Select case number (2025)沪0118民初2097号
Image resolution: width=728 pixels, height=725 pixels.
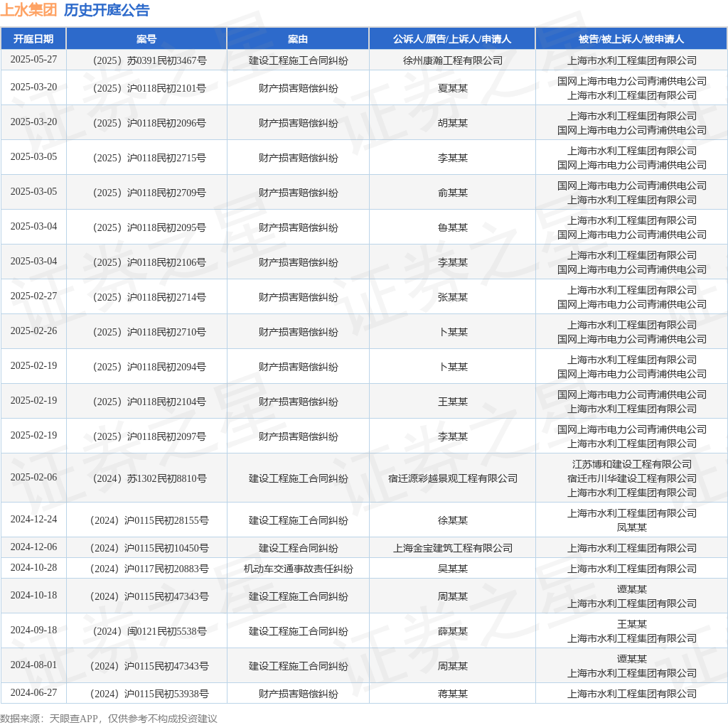[x=149, y=436]
